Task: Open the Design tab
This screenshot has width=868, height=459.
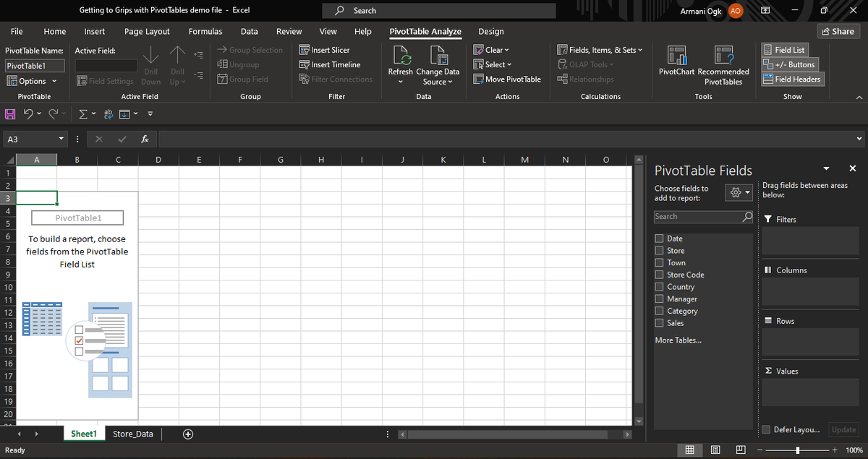Action: coord(491,31)
